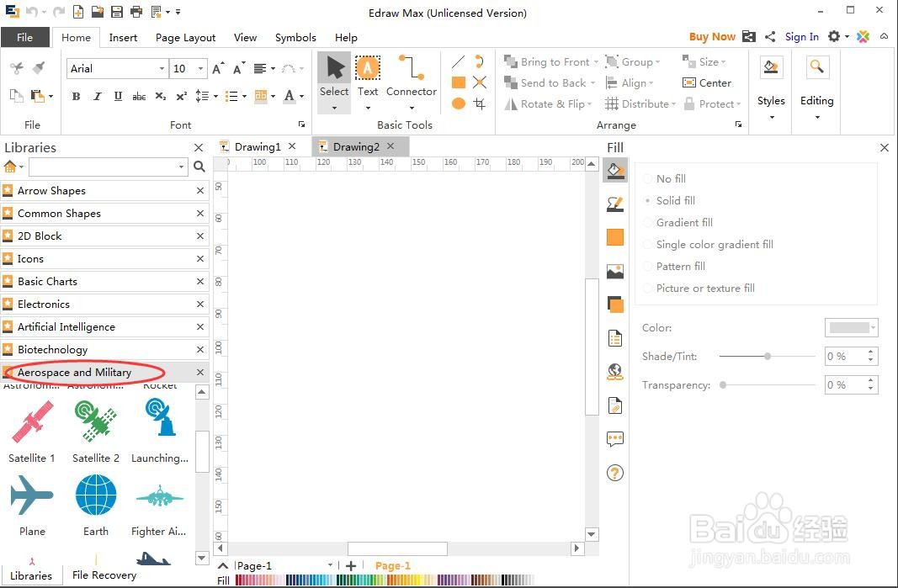
Task: Select Picture or texture fill option
Action: [699, 288]
